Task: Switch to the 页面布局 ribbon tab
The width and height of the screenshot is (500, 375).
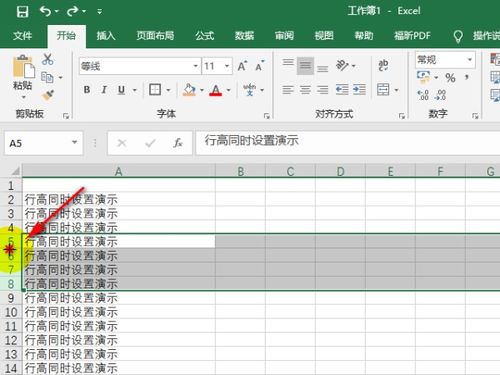Action: click(x=155, y=36)
